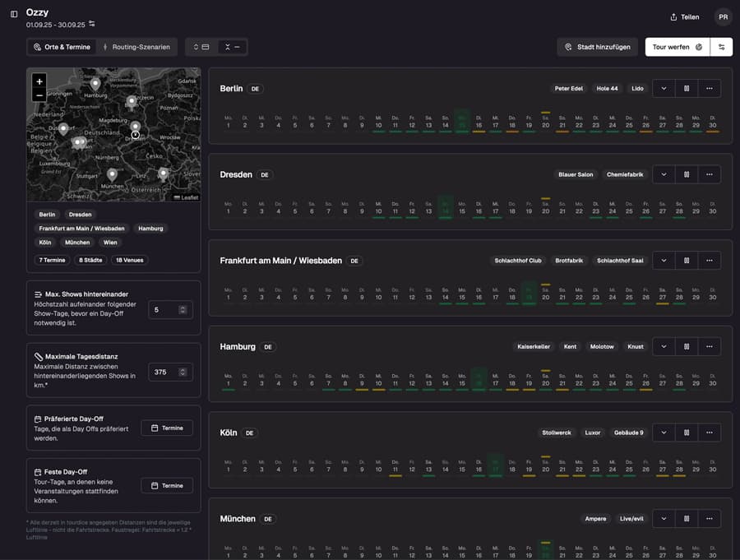Open Feste Day-Off Termine picker
This screenshot has height=560, width=740.
pyautogui.click(x=167, y=485)
